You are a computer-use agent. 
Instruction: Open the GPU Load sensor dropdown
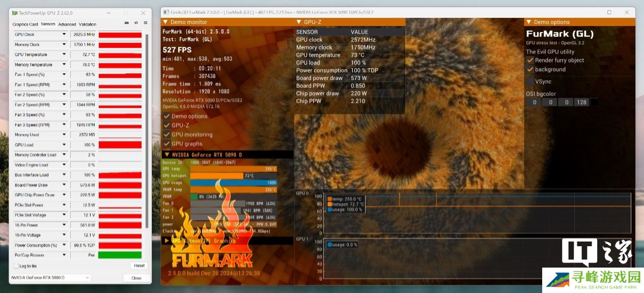coord(64,145)
